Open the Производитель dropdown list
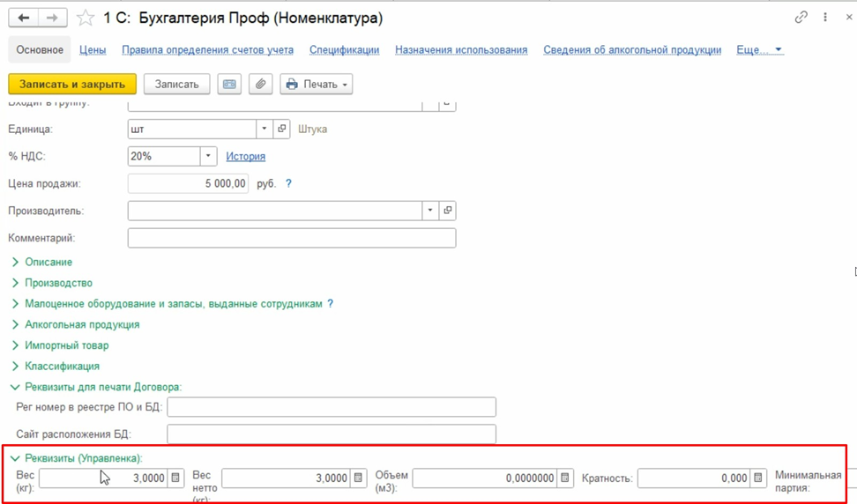Screen dimensions: 857x504 (x=430, y=211)
